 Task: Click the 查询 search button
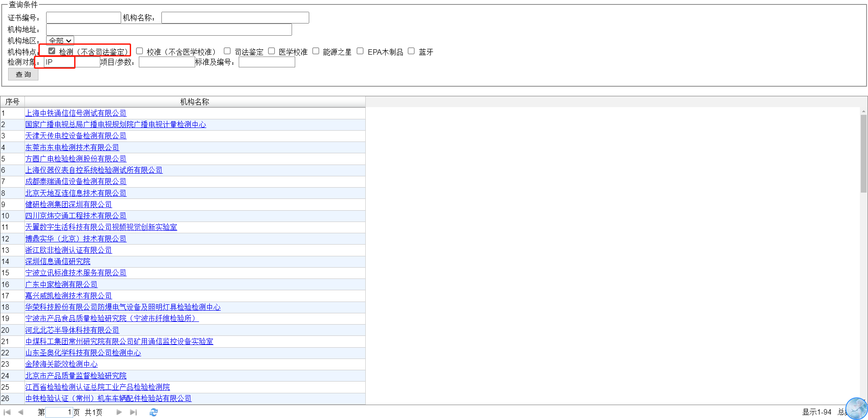[x=24, y=75]
